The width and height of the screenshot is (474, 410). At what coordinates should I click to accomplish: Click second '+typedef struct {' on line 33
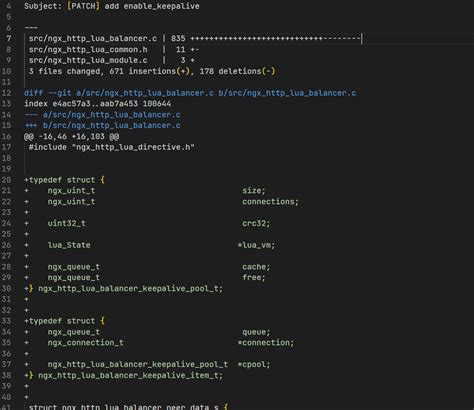64,321
